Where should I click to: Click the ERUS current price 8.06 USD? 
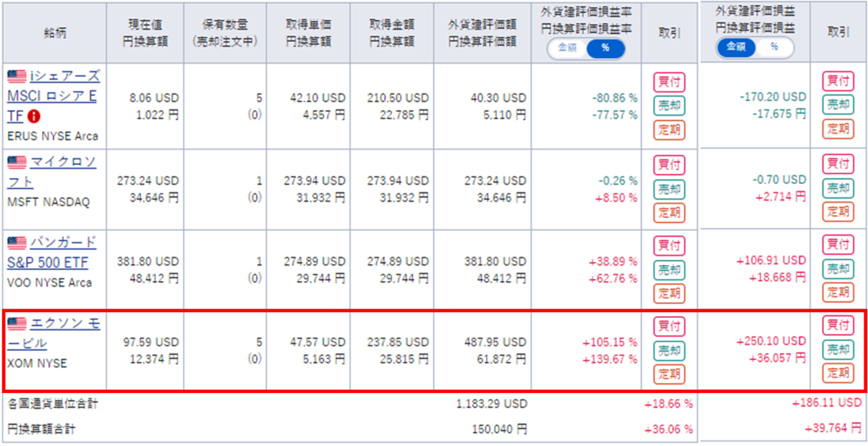154,98
